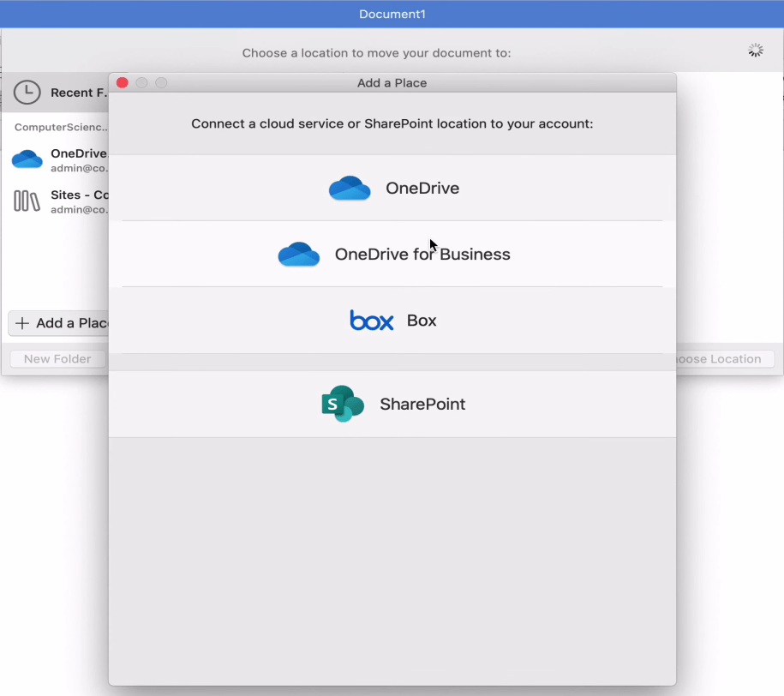Click the plus icon beside Add a Place
This screenshot has width=784, height=696.
coord(22,323)
